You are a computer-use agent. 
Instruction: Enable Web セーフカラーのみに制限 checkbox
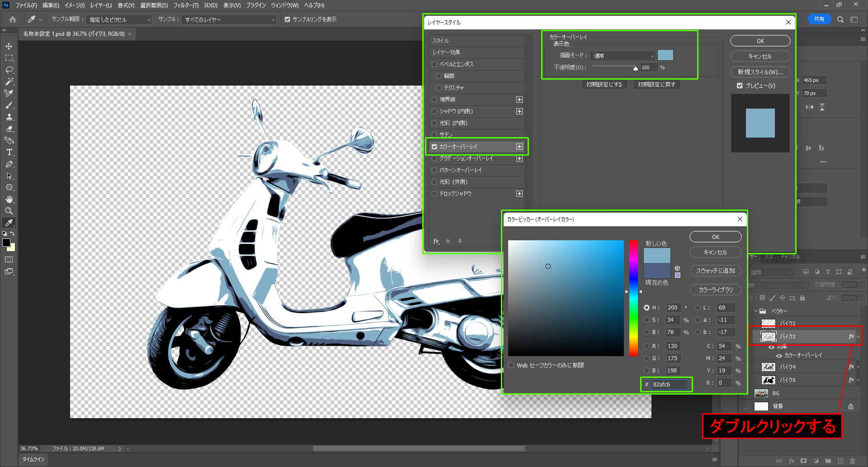click(511, 365)
